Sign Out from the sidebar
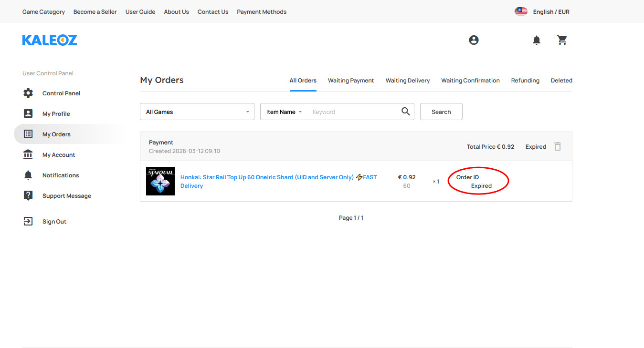The width and height of the screenshot is (644, 348). [x=54, y=222]
